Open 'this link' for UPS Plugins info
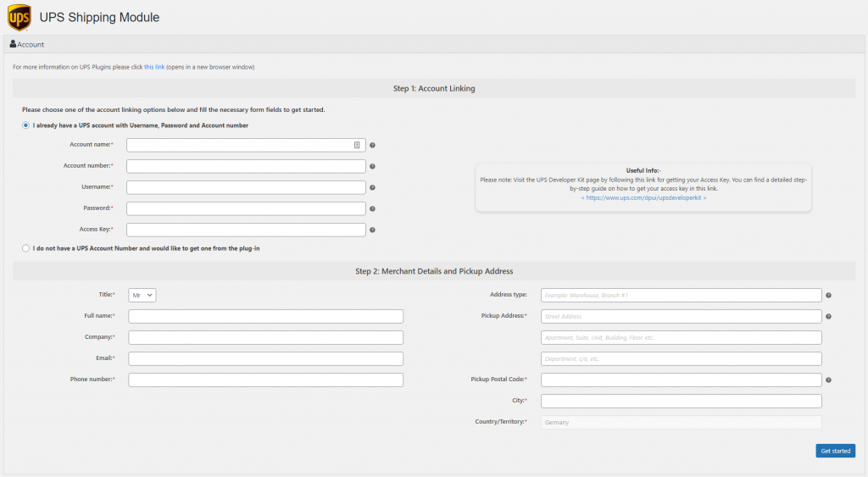 [154, 67]
